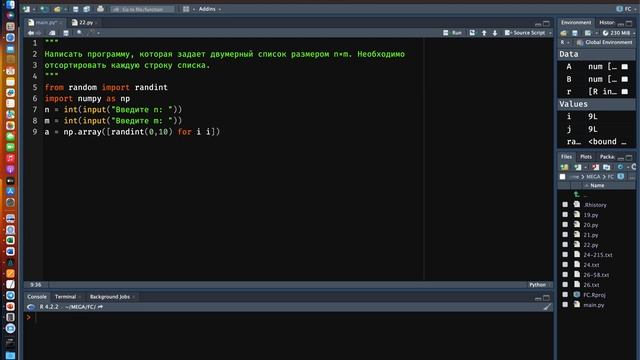The height and width of the screenshot is (360, 640).
Task: Open the R language dropdown in Environment
Action: [x=564, y=42]
